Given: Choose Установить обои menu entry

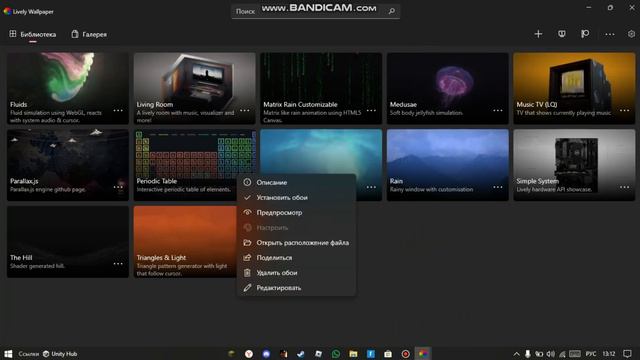Looking at the screenshot, I should coord(296,198).
